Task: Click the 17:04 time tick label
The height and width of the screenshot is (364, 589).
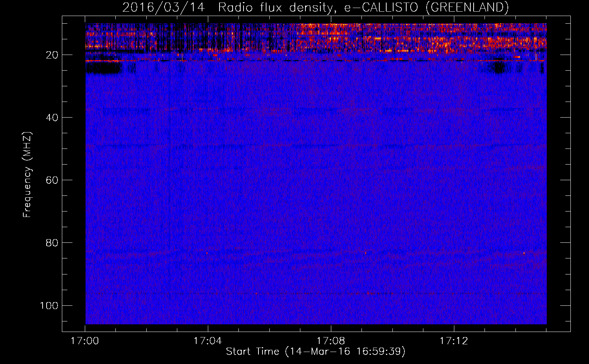Action: pyautogui.click(x=207, y=341)
